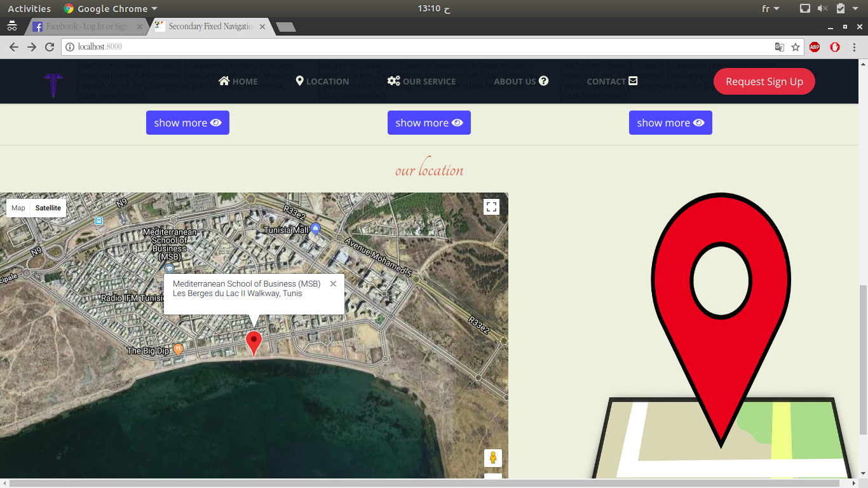Click the Street View pegman icon
The image size is (868, 488).
point(493,458)
